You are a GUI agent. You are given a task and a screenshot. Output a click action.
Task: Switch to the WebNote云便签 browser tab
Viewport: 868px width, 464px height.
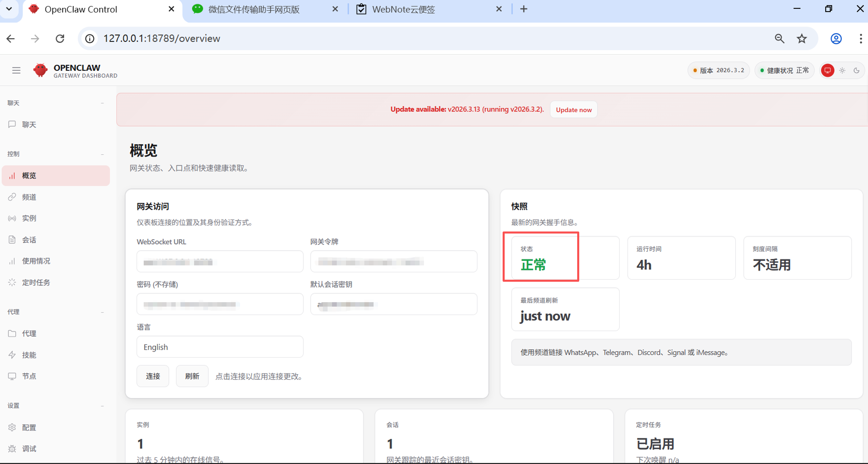tap(404, 9)
